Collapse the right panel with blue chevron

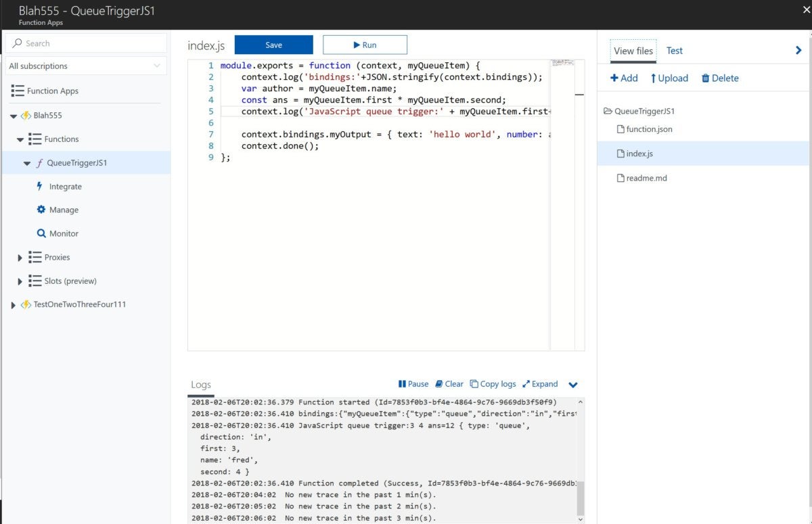pyautogui.click(x=798, y=50)
